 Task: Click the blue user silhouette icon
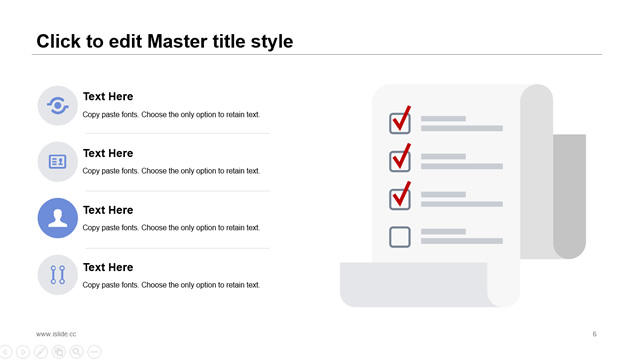(x=58, y=218)
